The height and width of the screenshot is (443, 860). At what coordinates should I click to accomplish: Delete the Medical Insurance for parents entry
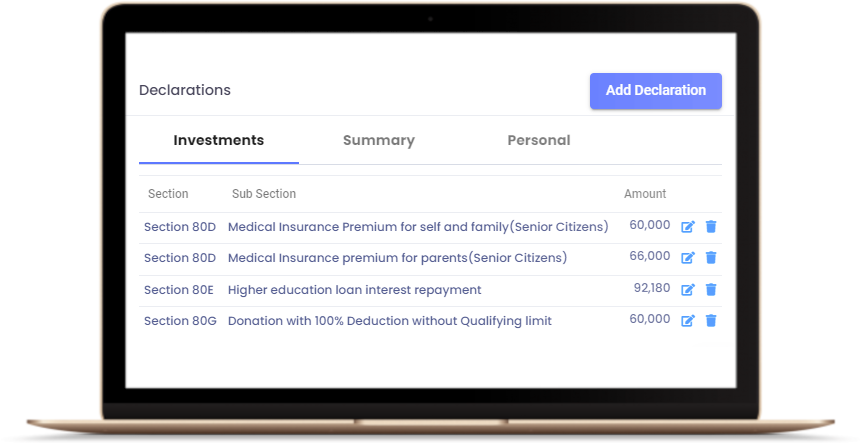[711, 258]
